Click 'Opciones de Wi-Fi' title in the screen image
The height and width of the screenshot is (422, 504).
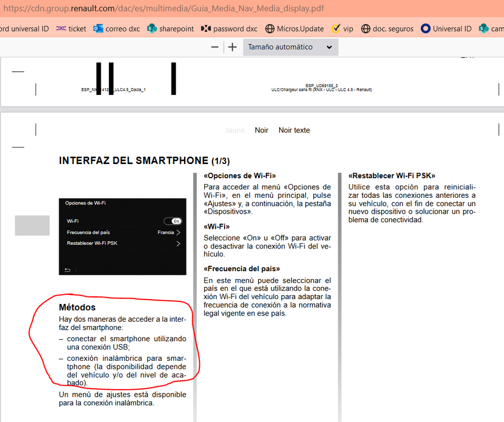pos(85,203)
